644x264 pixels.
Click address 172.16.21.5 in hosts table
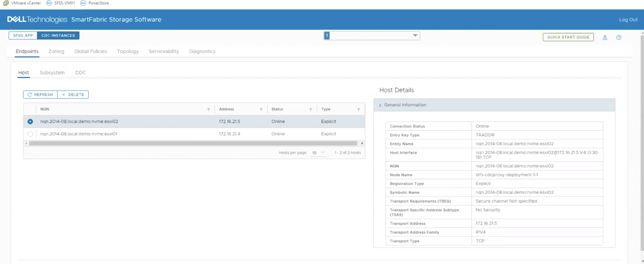[229, 122]
